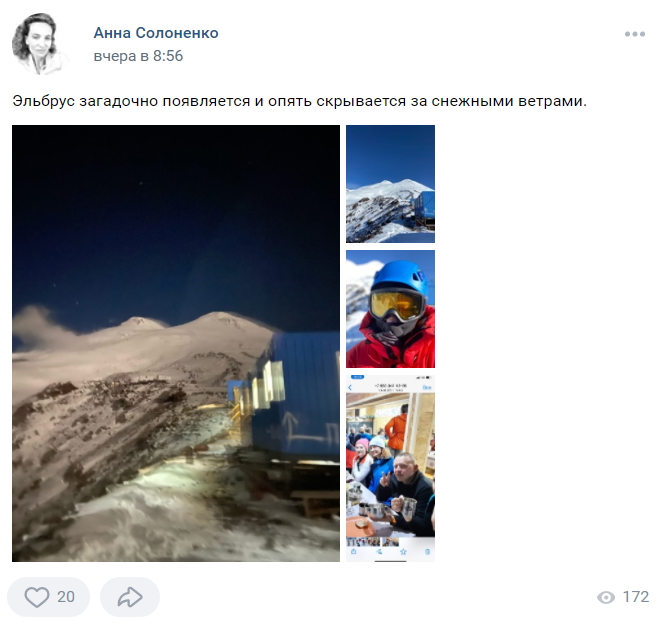666x629 pixels.
Task: Click the views count 172
Action: tap(635, 597)
